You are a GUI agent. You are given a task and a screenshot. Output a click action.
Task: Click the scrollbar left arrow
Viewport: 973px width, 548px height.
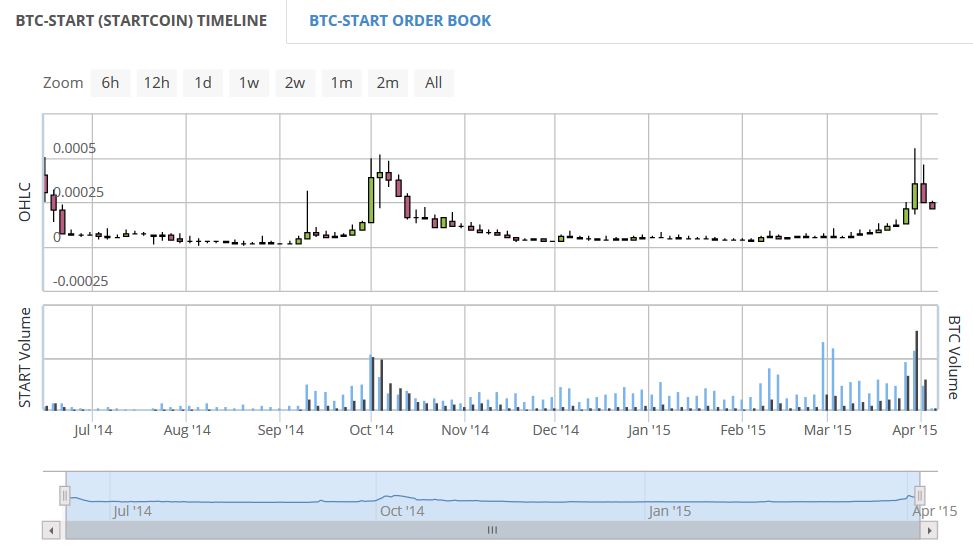pos(51,531)
